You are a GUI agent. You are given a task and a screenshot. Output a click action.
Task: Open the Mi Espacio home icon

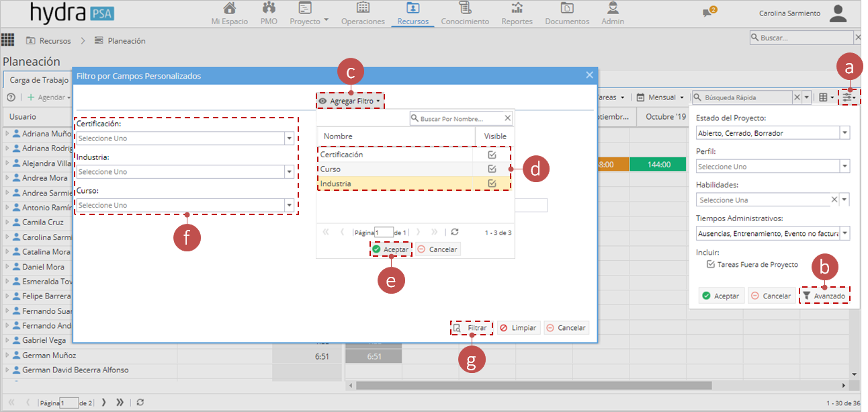[229, 8]
